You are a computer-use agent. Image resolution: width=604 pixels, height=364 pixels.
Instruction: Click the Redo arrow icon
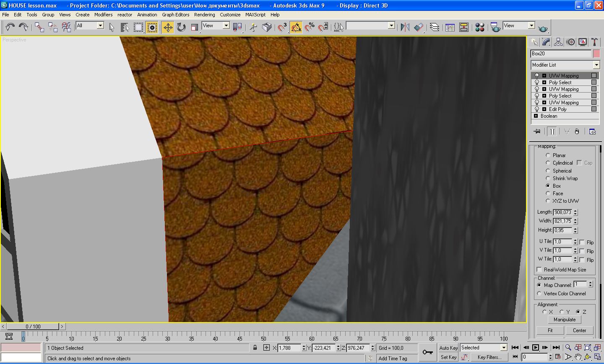point(23,27)
